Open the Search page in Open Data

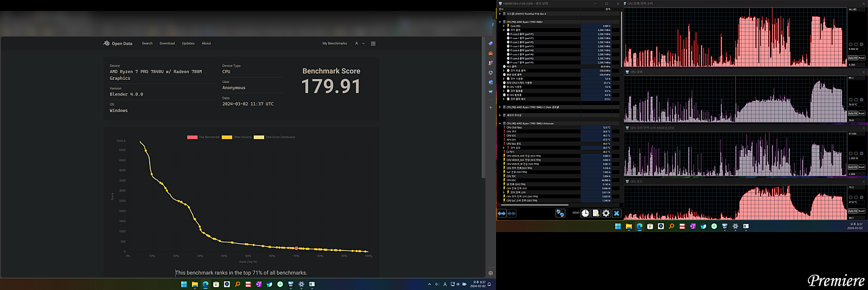click(x=147, y=43)
